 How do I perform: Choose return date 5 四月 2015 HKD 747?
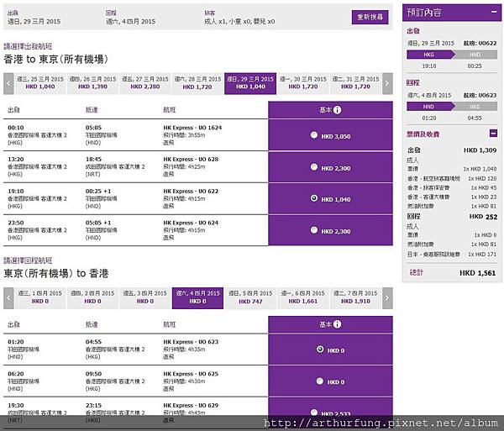point(250,298)
